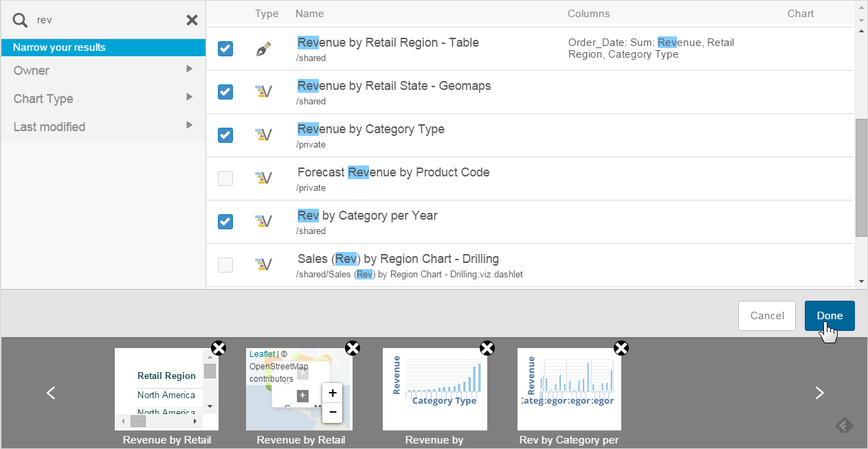This screenshot has height=449, width=868.
Task: Remove Rev by Category per Year thumbnail
Action: (621, 348)
